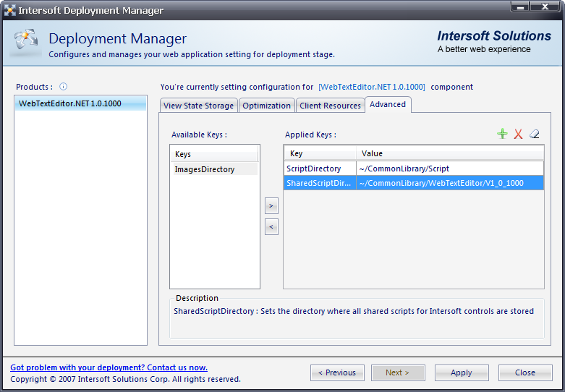This screenshot has width=565, height=392.
Task: Edit the SharedScriptDirectory value cell
Action: pyautogui.click(x=449, y=183)
